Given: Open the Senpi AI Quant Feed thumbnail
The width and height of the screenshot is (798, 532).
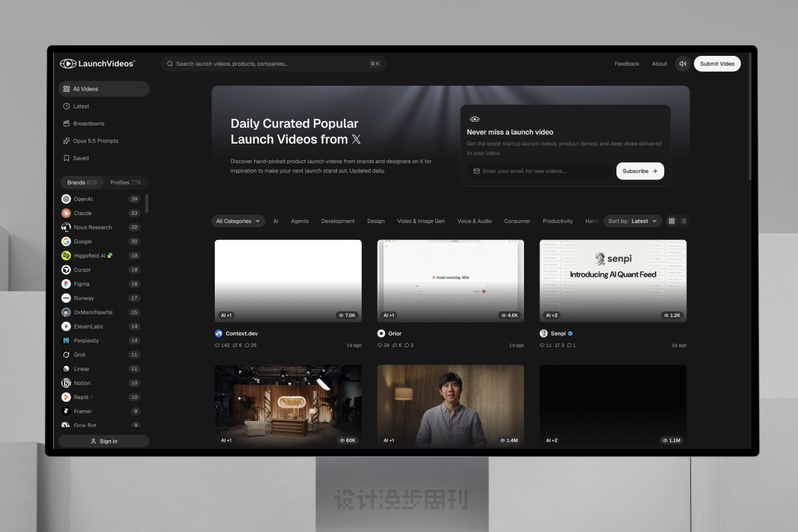Looking at the screenshot, I should pos(613,281).
